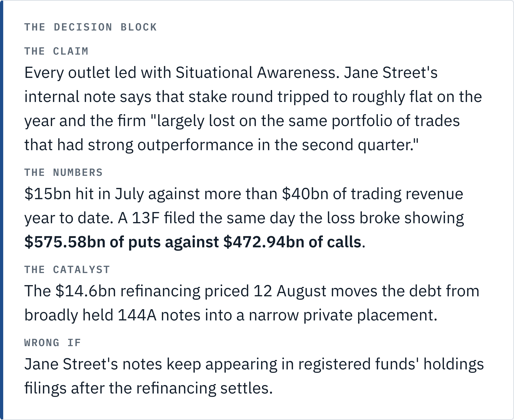
Task: Click the bold $472.94bn of calls figure
Action: coord(292,242)
